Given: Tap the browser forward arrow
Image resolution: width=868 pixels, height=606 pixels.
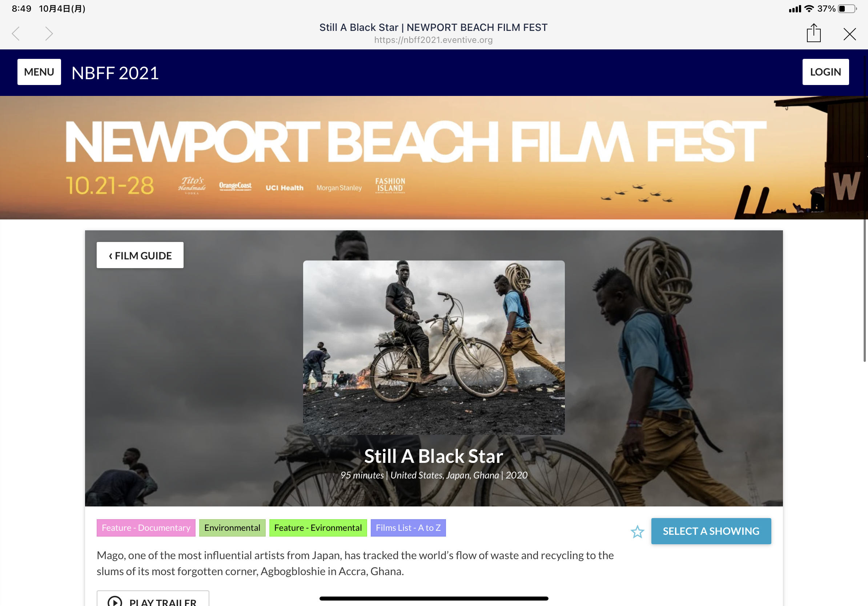Looking at the screenshot, I should [x=49, y=34].
